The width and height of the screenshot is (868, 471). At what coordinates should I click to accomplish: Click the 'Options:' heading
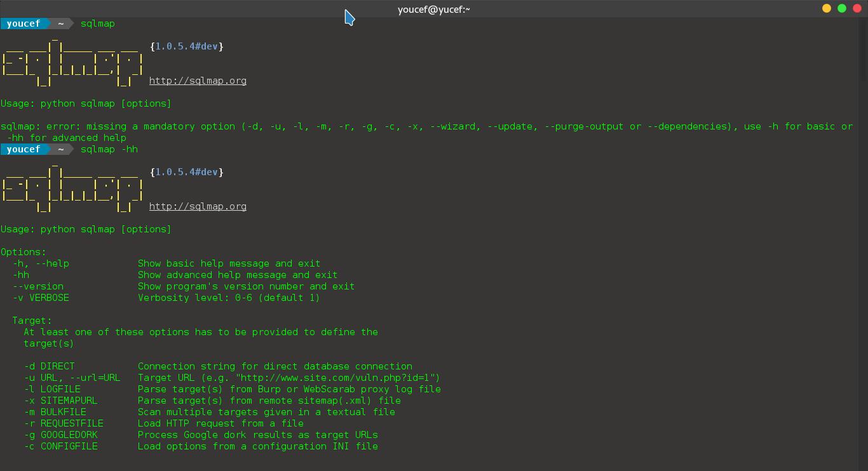click(x=24, y=252)
